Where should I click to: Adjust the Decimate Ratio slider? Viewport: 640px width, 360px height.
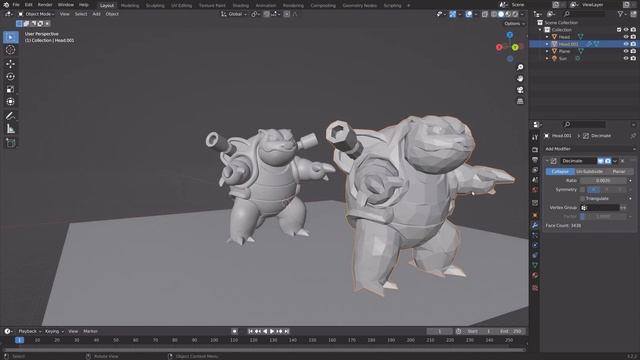click(603, 181)
